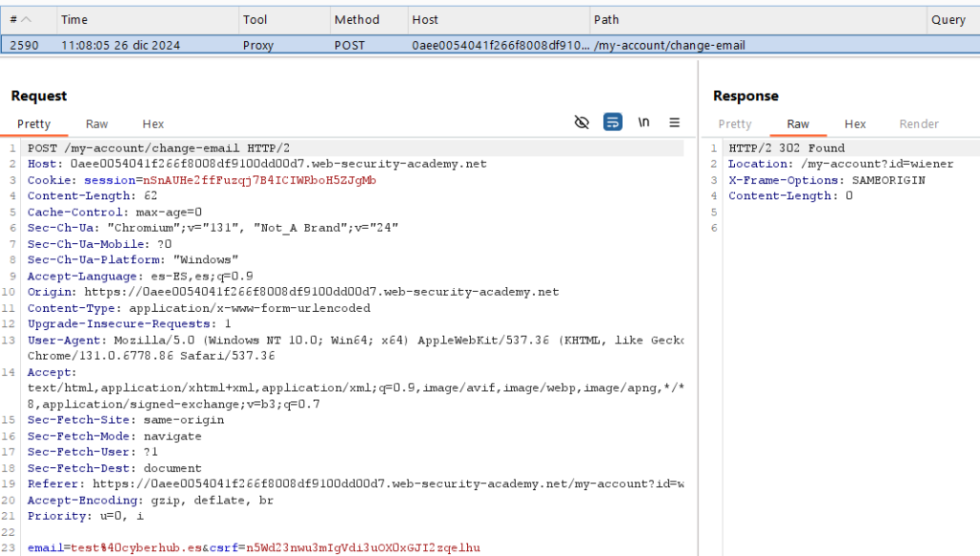
Task: Click the Proxy tool cell in row 2590
Action: [258, 45]
